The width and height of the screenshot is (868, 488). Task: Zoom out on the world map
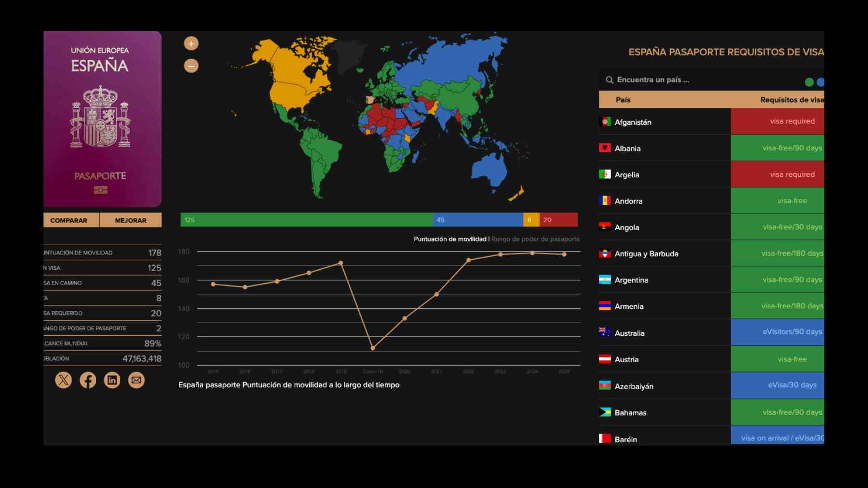191,66
